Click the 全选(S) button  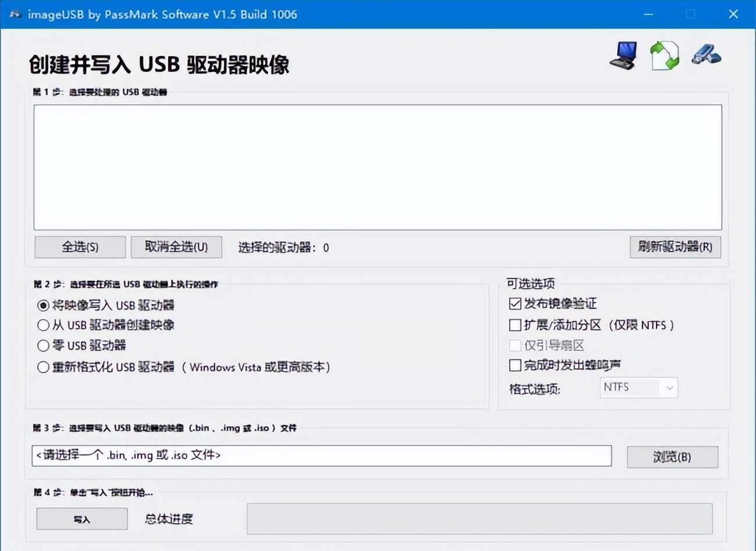(80, 247)
